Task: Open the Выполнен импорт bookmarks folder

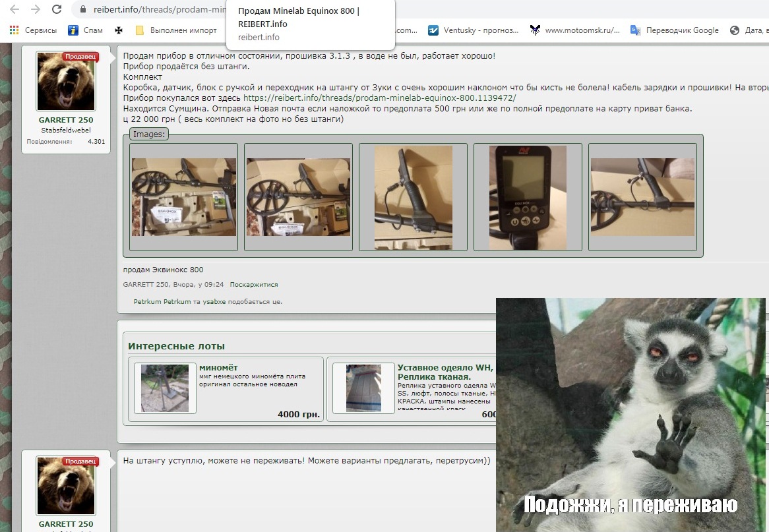Action: pyautogui.click(x=176, y=30)
